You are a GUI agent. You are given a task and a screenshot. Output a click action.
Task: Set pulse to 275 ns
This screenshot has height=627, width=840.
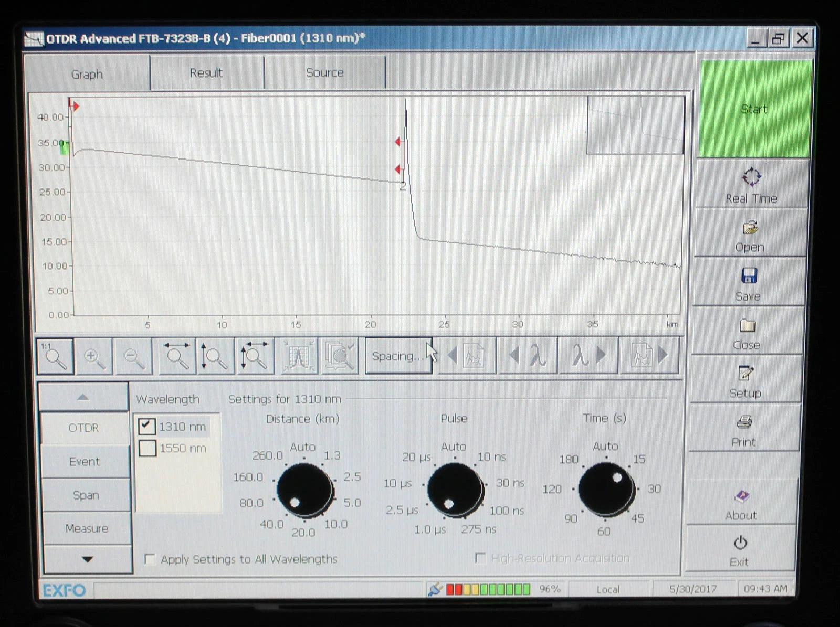(x=478, y=529)
